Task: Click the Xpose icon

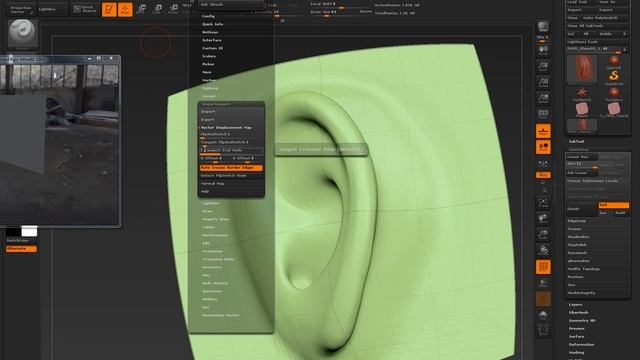Action: [543, 330]
